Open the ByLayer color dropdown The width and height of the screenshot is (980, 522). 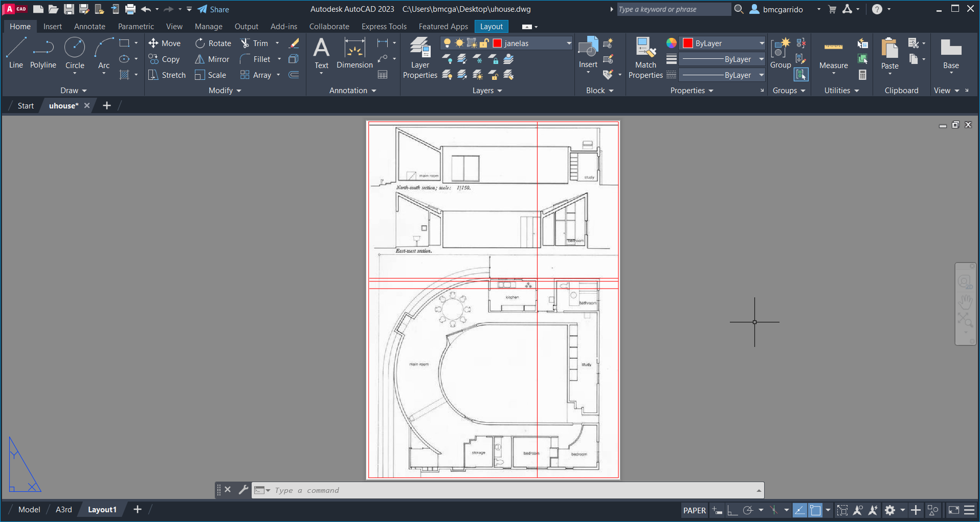[761, 43]
